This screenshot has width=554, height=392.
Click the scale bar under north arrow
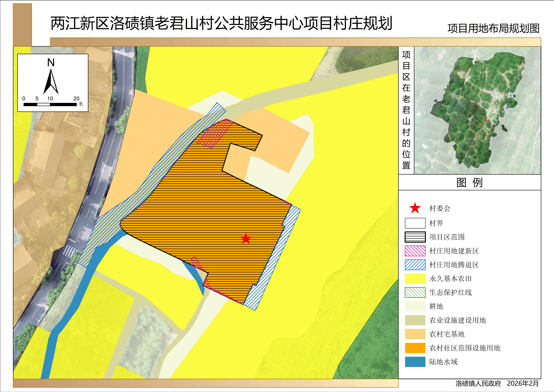click(x=50, y=105)
